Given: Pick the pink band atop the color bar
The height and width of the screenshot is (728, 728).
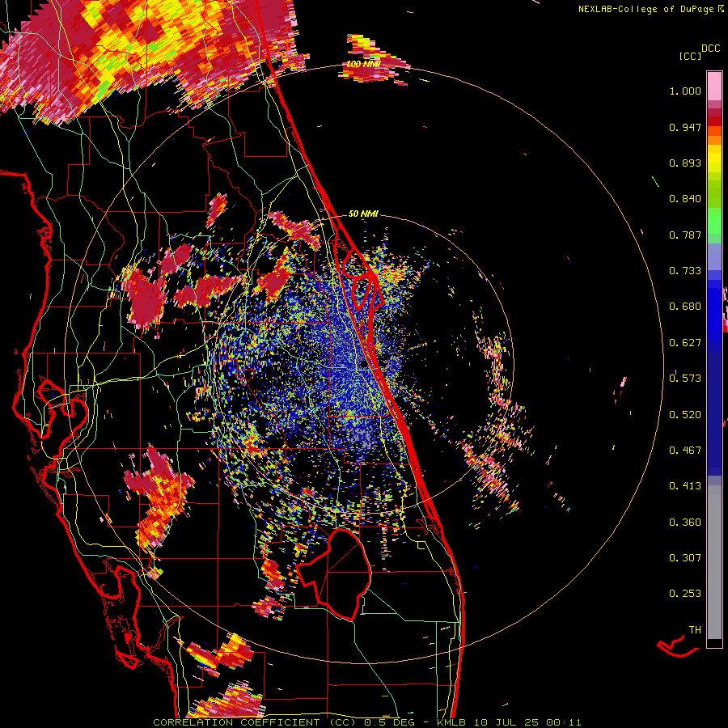Looking at the screenshot, I should pyautogui.click(x=714, y=86).
